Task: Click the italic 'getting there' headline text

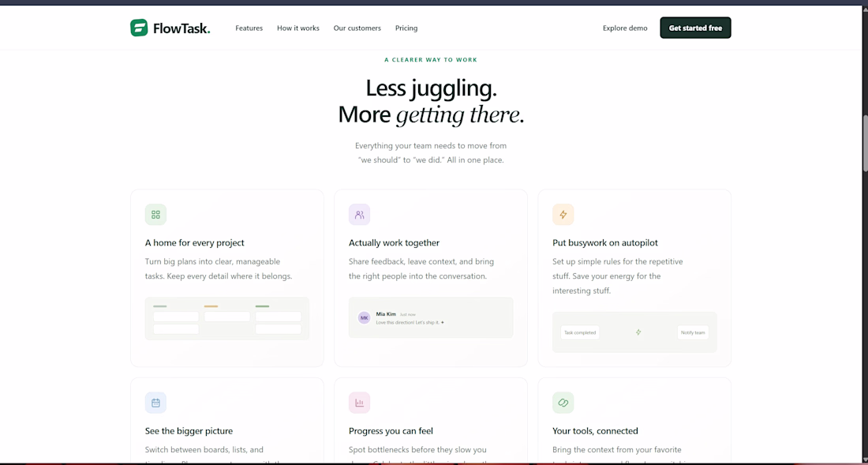Action: point(458,115)
